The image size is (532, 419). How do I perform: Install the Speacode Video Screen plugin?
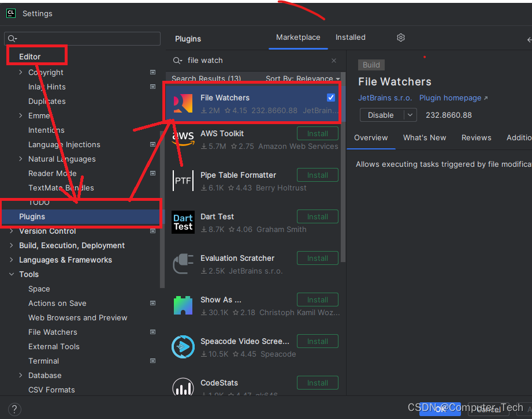pos(318,341)
